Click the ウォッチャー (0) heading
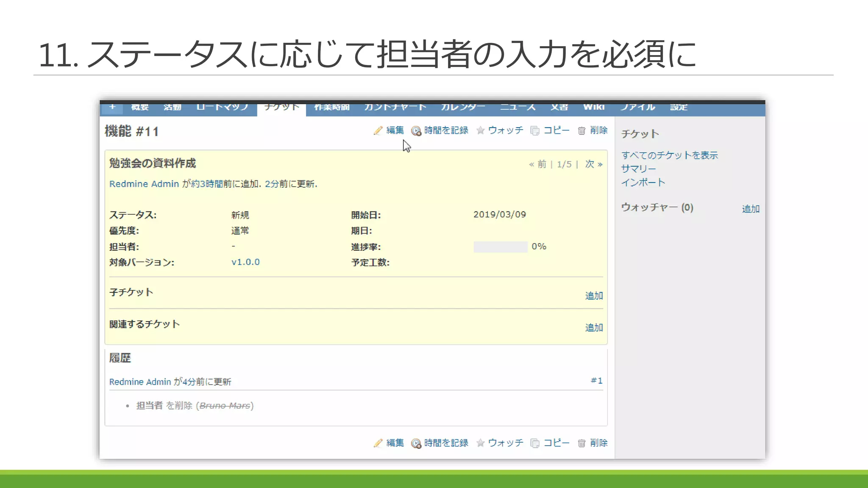Viewport: 868px width, 488px height. 657,208
